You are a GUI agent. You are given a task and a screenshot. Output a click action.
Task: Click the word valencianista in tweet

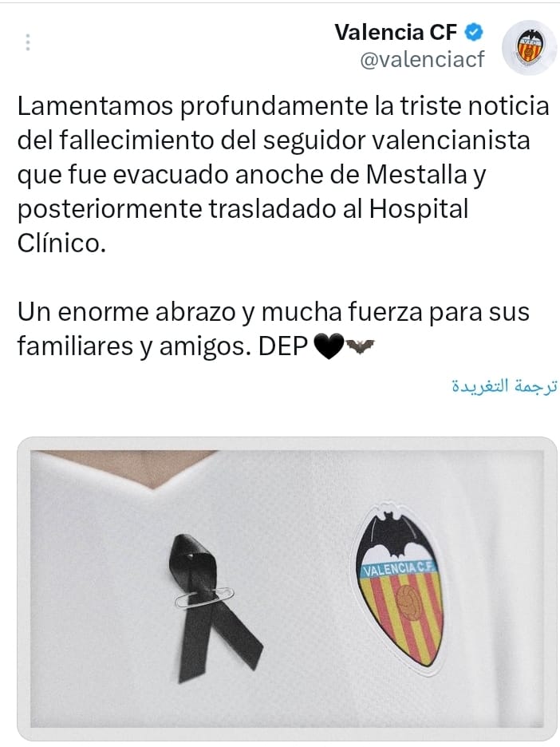(x=450, y=140)
